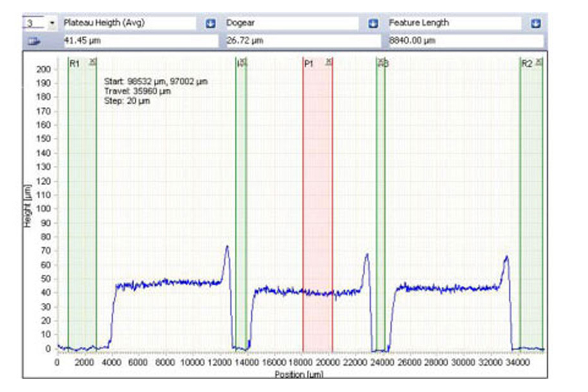This screenshot has height=392, width=588.
Task: Click the Feature Length parameter name field
Action: [x=454, y=23]
